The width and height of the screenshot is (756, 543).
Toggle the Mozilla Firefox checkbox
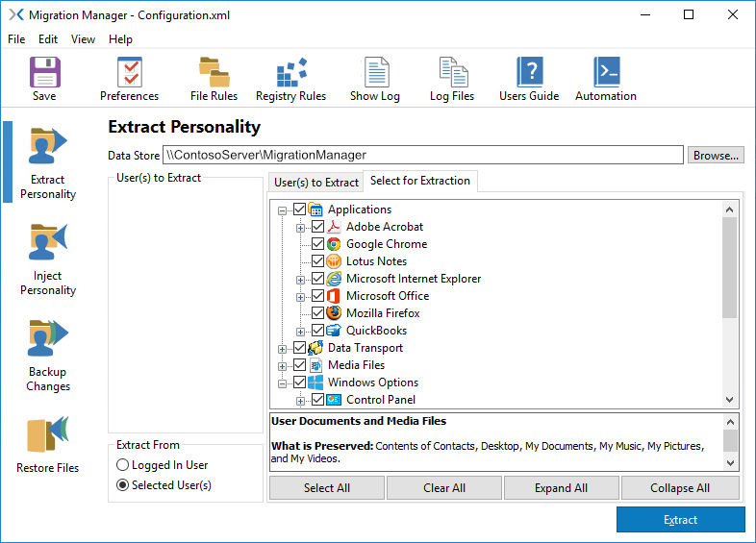[x=318, y=313]
